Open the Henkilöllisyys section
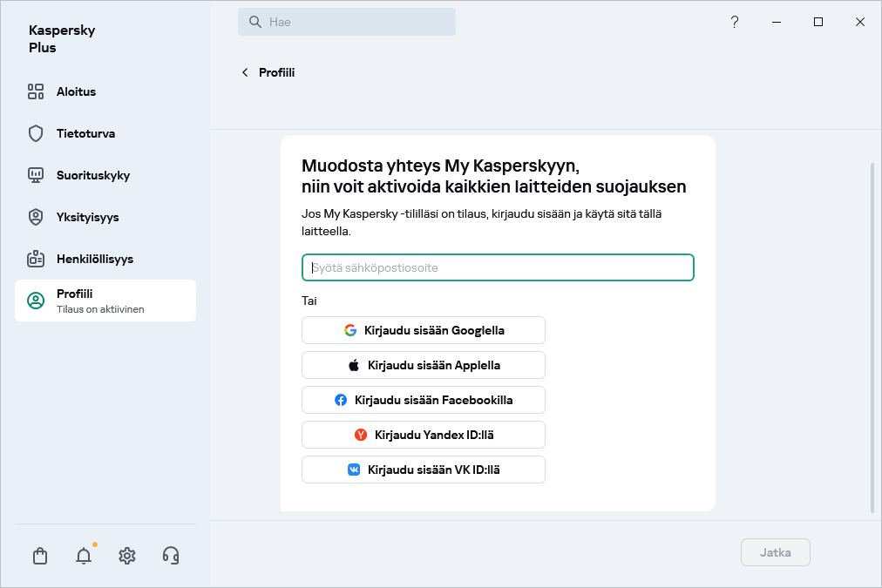Screen dimensions: 882x588 94,259
